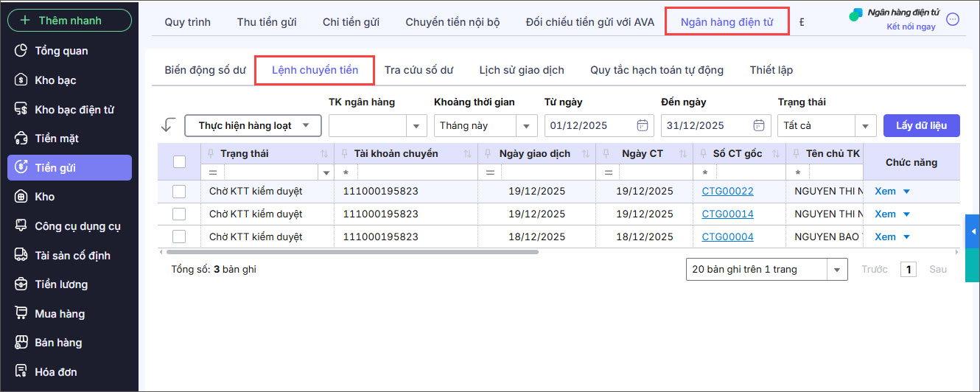Sort by Trạng thái column arrows
The height and width of the screenshot is (392, 980).
324,154
